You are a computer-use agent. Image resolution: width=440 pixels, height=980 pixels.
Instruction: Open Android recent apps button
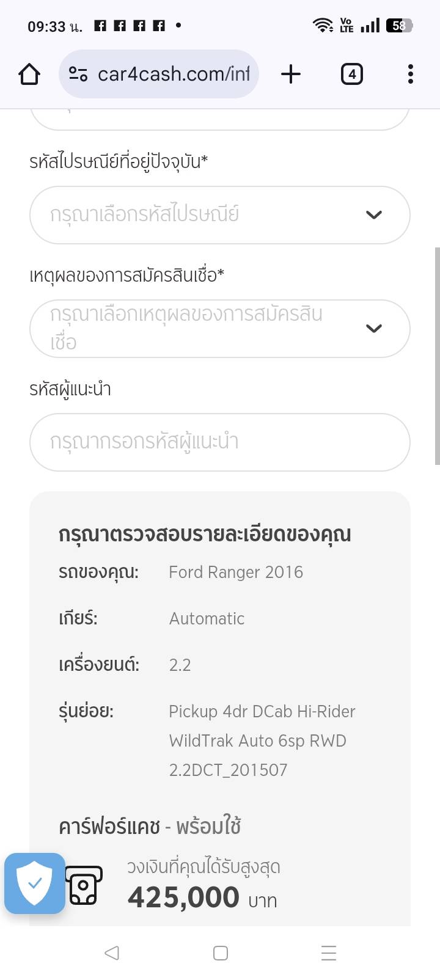(x=328, y=953)
